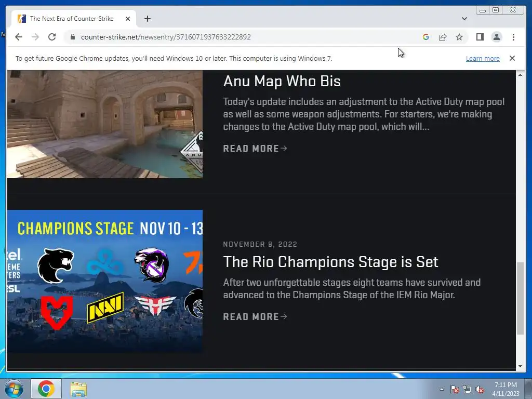The image size is (532, 399).
Task: Click the Chrome taskbar icon
Action: click(46, 389)
